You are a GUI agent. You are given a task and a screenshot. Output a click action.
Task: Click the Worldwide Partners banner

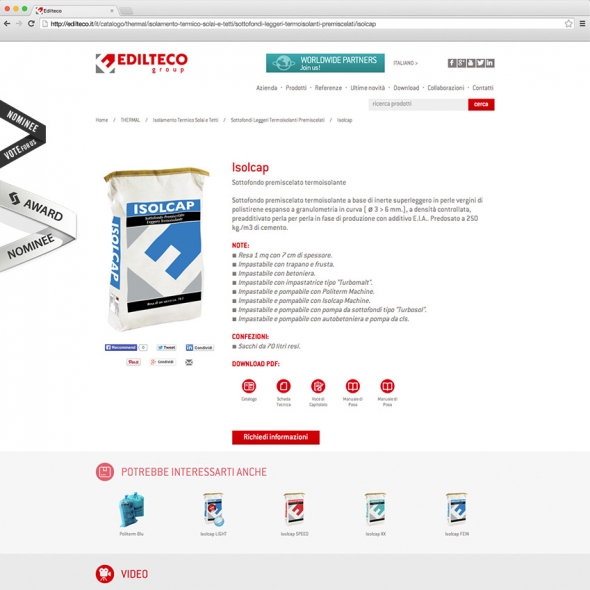pyautogui.click(x=325, y=63)
